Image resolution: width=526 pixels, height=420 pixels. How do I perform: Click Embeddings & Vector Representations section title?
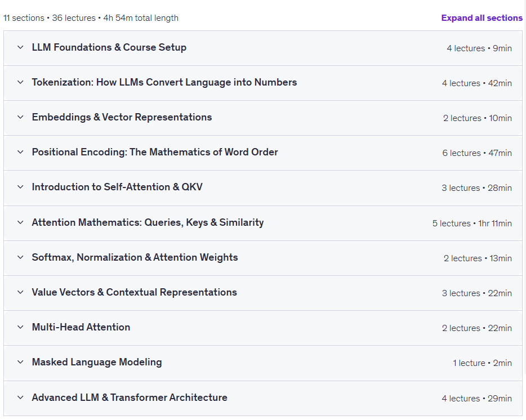point(122,117)
